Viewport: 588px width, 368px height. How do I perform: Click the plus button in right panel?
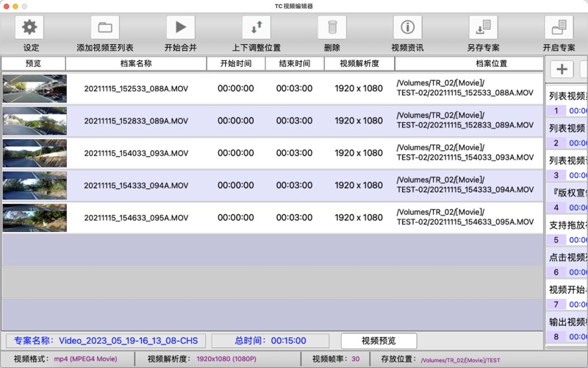point(562,69)
